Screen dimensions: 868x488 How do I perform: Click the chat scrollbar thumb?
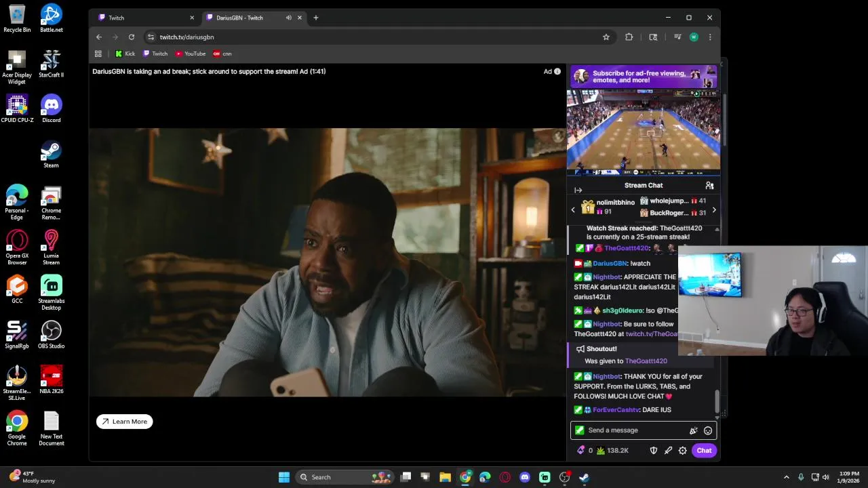717,401
